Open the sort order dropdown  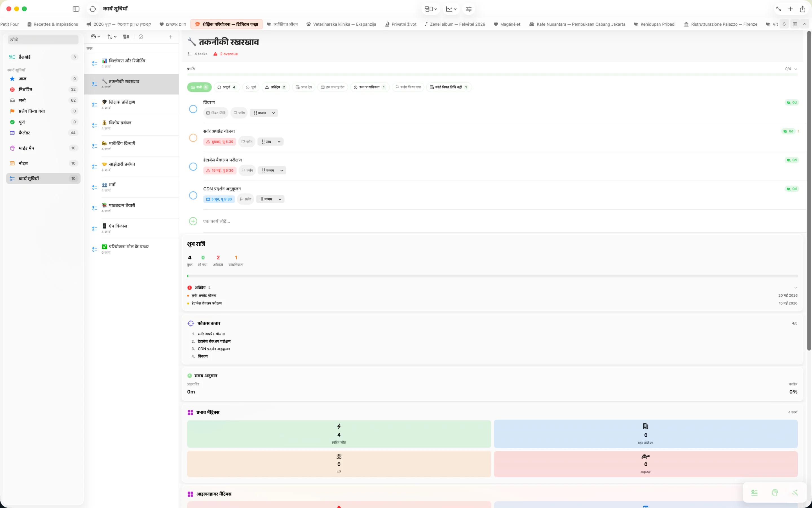pyautogui.click(x=112, y=37)
